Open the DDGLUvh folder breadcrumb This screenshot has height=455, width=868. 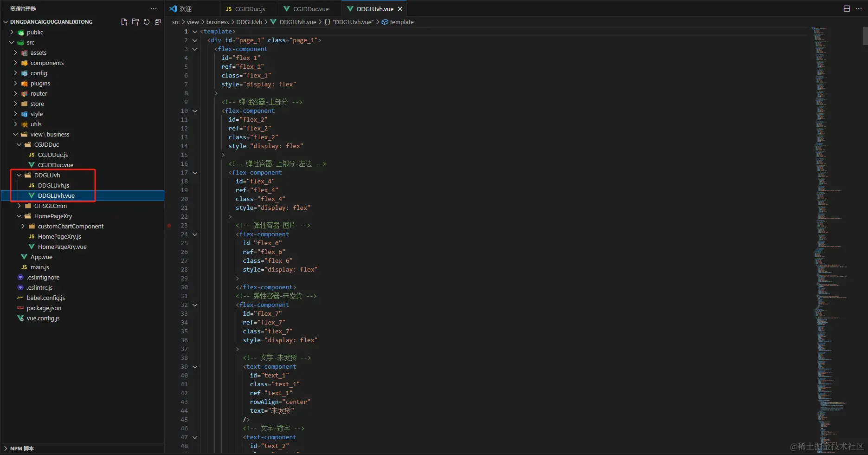(249, 22)
